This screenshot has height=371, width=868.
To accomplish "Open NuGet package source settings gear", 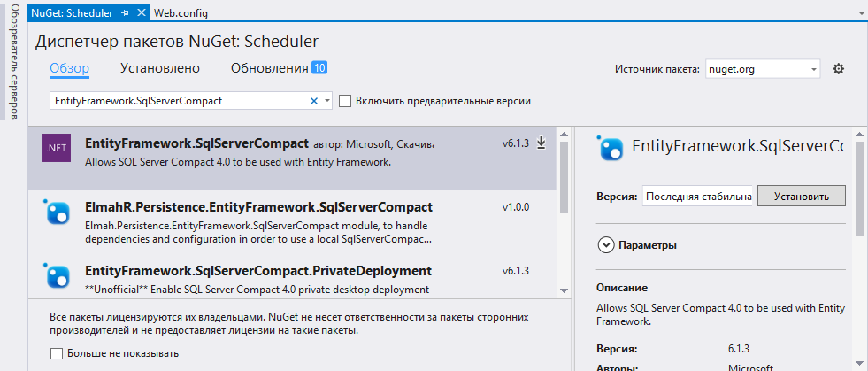I will pos(839,69).
